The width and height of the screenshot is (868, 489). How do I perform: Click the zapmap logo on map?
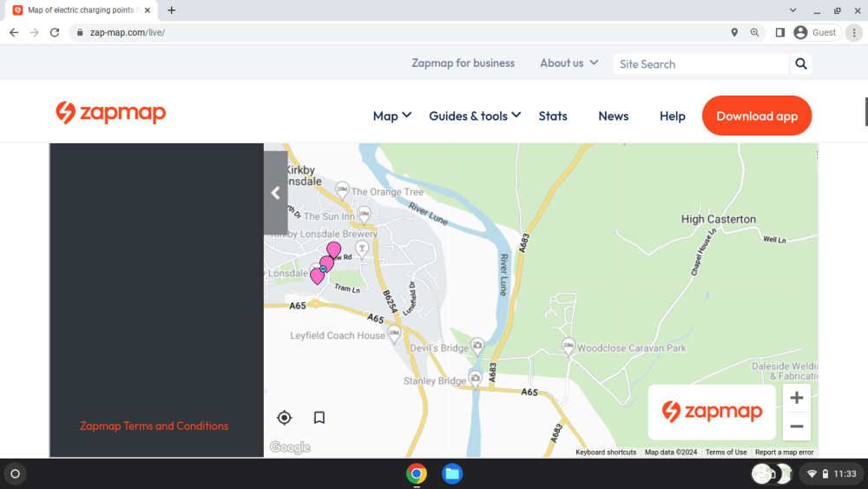(712, 412)
